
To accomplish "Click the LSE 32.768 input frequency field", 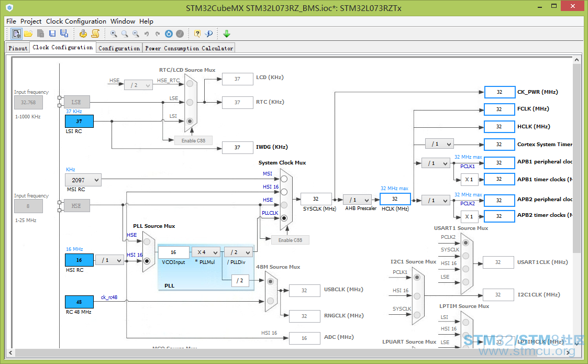I will pos(28,102).
